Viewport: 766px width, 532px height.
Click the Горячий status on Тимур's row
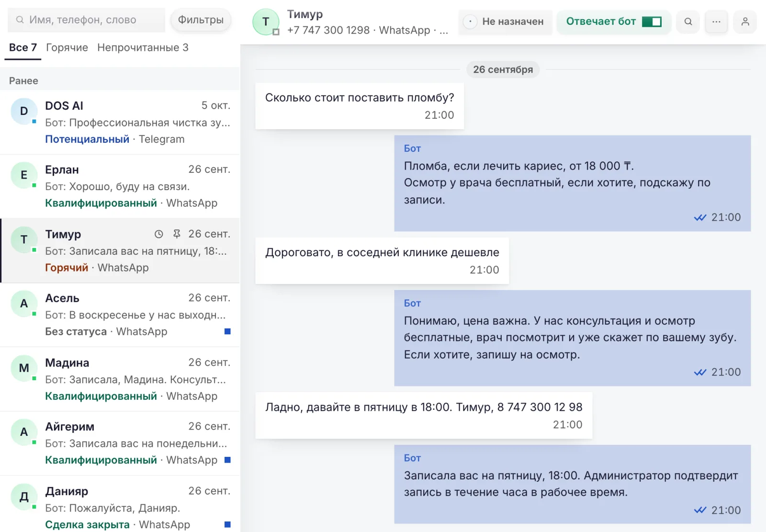67,267
